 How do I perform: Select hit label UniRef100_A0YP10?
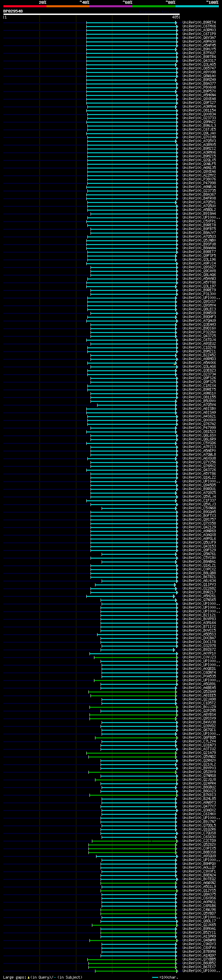click(199, 653)
